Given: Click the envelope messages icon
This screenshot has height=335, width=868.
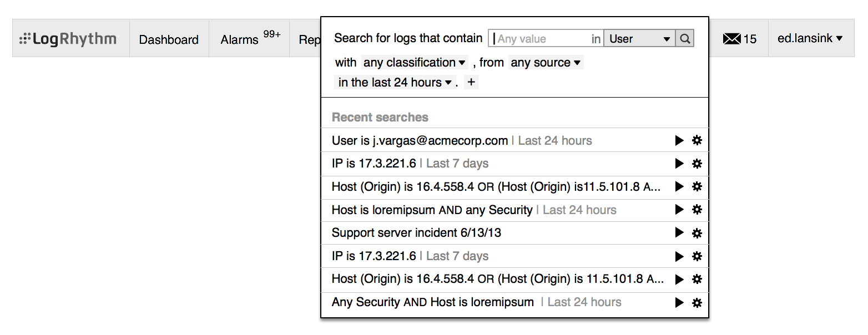Looking at the screenshot, I should click(x=732, y=39).
